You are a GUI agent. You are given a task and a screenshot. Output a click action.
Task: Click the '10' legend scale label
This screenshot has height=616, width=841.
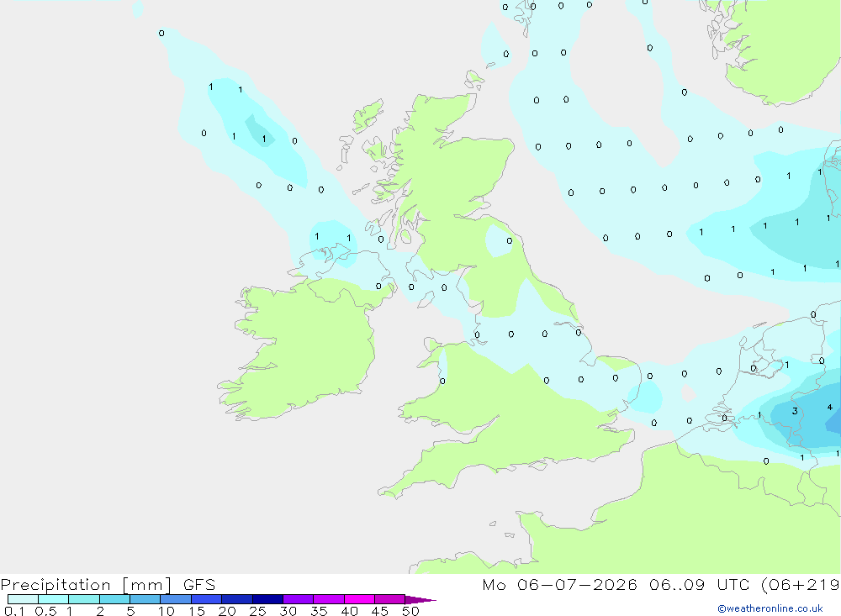(167, 611)
